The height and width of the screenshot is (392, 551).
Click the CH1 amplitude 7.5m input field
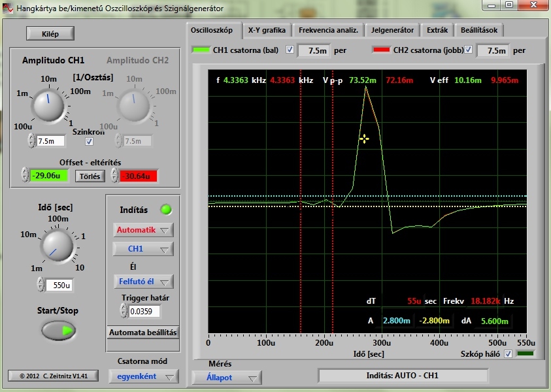[x=50, y=141]
